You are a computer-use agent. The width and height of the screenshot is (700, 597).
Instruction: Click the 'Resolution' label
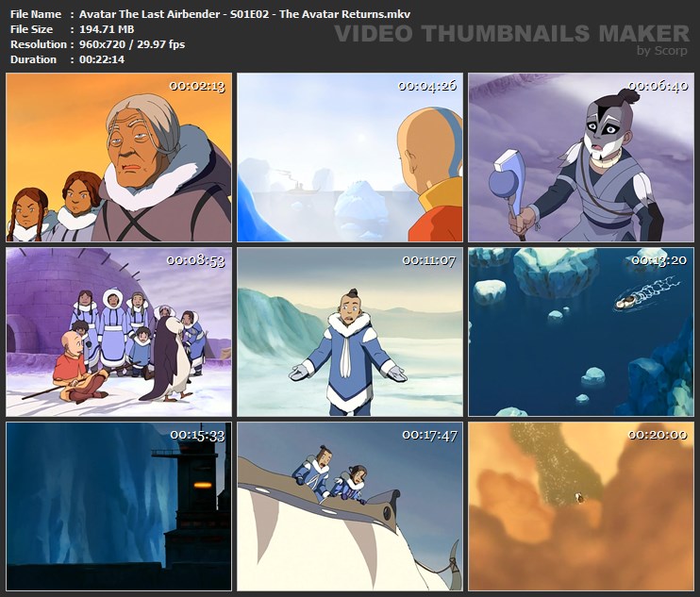(x=39, y=44)
